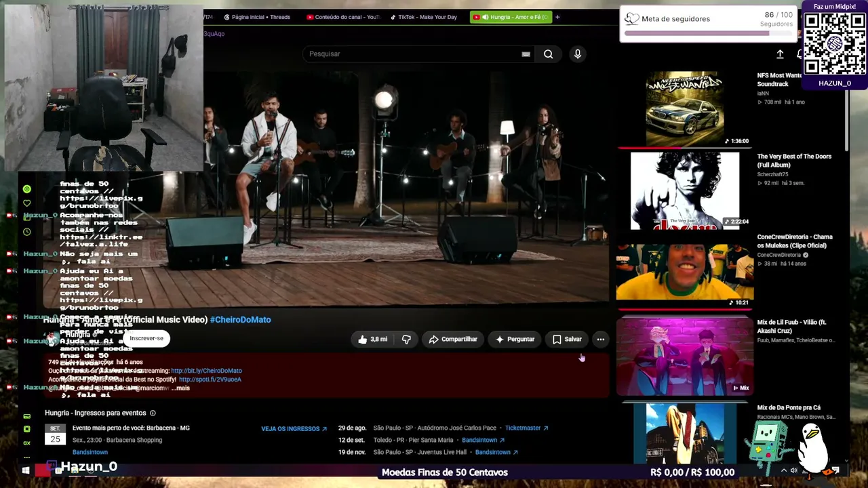
Task: Open the three-dot menu at browser sidebar bottom
Action: tap(27, 456)
